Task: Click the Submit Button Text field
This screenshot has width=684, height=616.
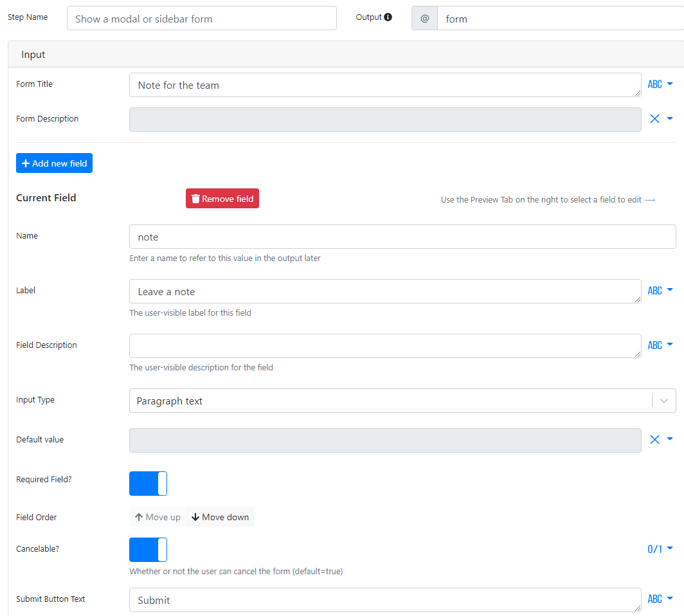Action: tap(385, 600)
